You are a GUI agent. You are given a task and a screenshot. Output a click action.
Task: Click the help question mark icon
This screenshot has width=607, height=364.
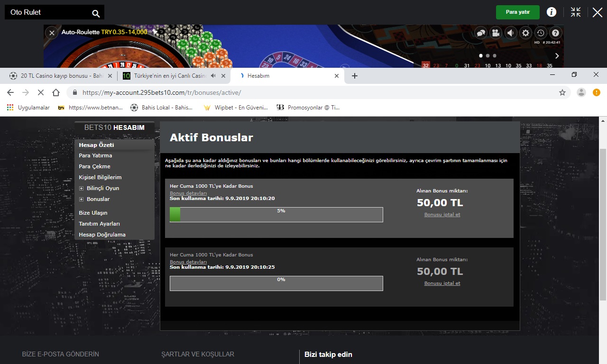point(556,33)
